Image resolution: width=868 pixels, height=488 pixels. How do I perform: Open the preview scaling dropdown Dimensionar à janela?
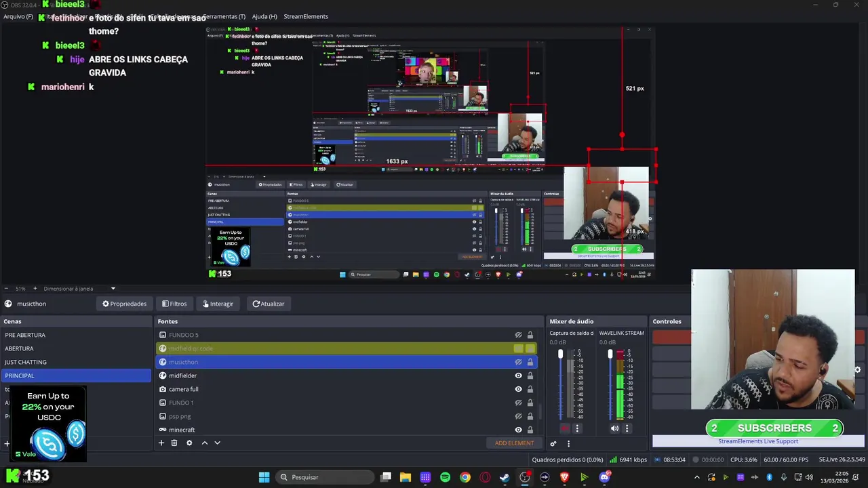point(79,289)
